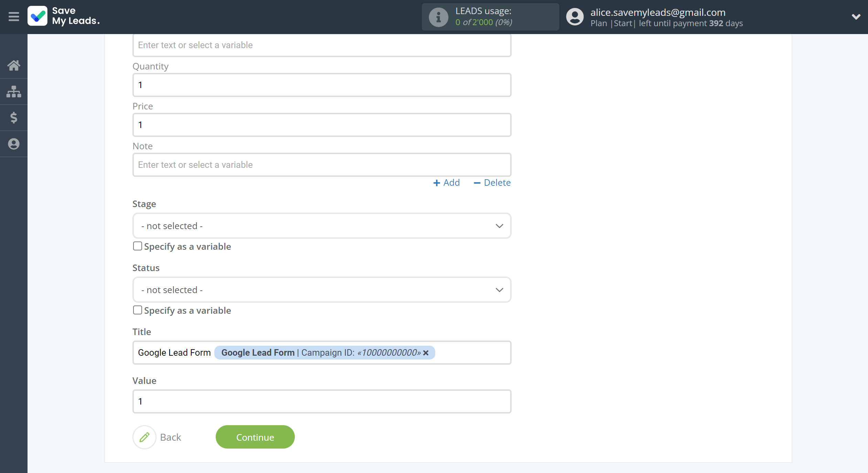Viewport: 868px width, 473px height.
Task: Click the topmost empty text field
Action: (x=322, y=45)
